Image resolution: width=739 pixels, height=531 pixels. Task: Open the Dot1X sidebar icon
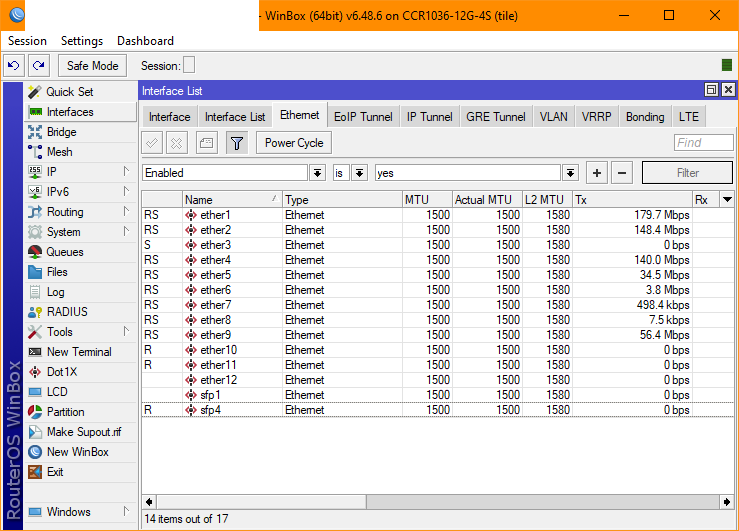click(x=35, y=372)
